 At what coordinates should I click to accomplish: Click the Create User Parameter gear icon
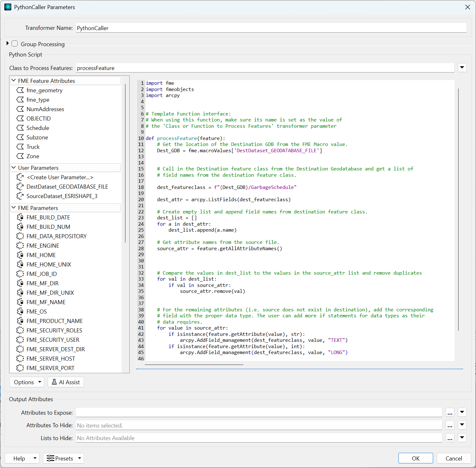[x=20, y=177]
